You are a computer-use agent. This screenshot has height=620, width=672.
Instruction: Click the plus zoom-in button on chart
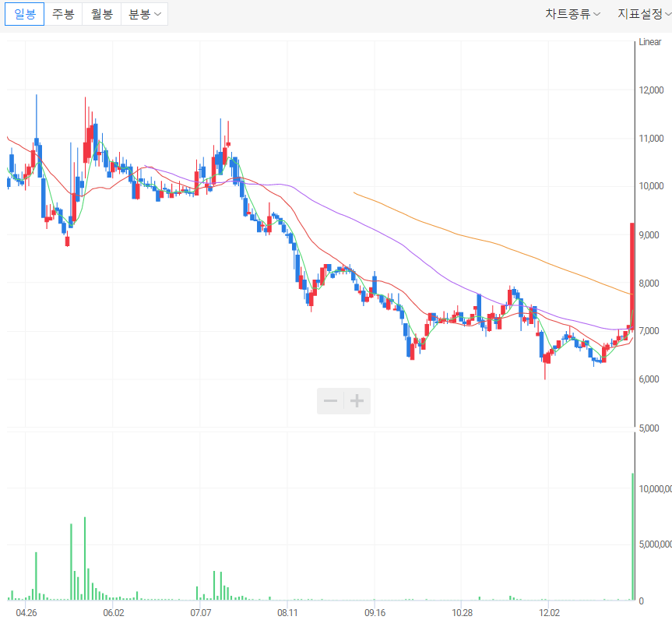pos(357,401)
